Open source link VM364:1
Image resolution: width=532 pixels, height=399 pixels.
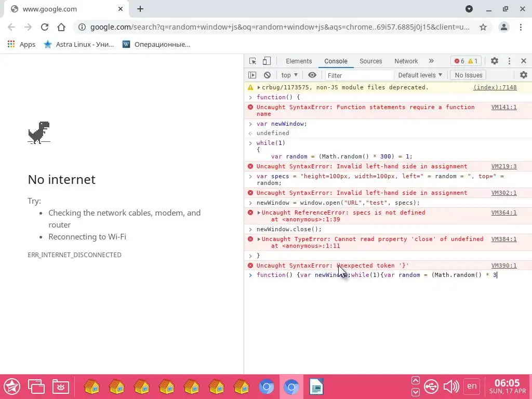pos(504,212)
